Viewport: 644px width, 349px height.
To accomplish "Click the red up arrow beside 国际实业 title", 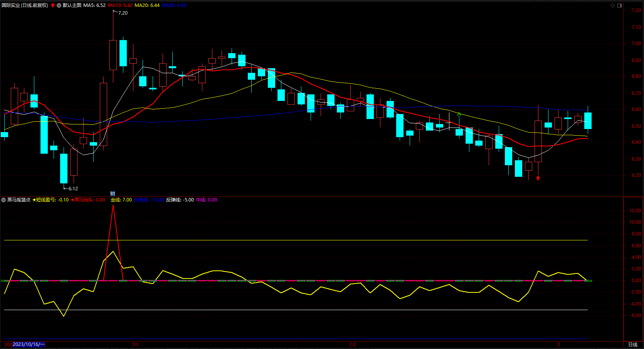I will click(53, 5).
